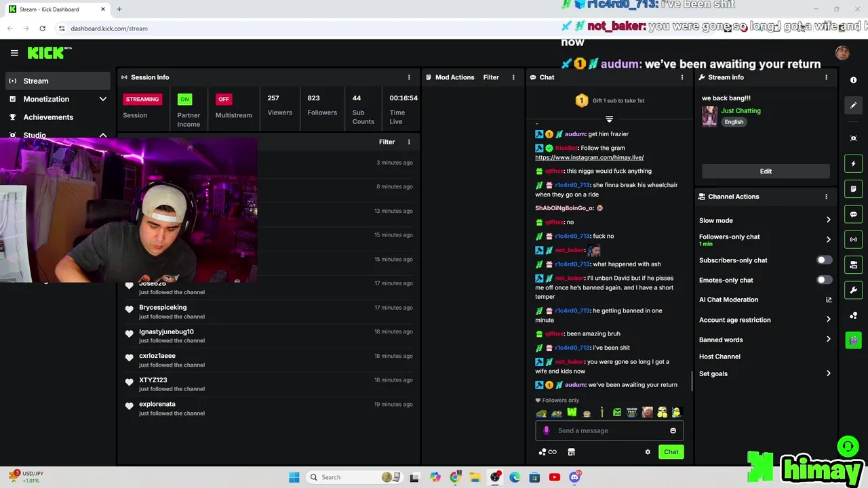Open File Explorer from the taskbar

(475, 477)
